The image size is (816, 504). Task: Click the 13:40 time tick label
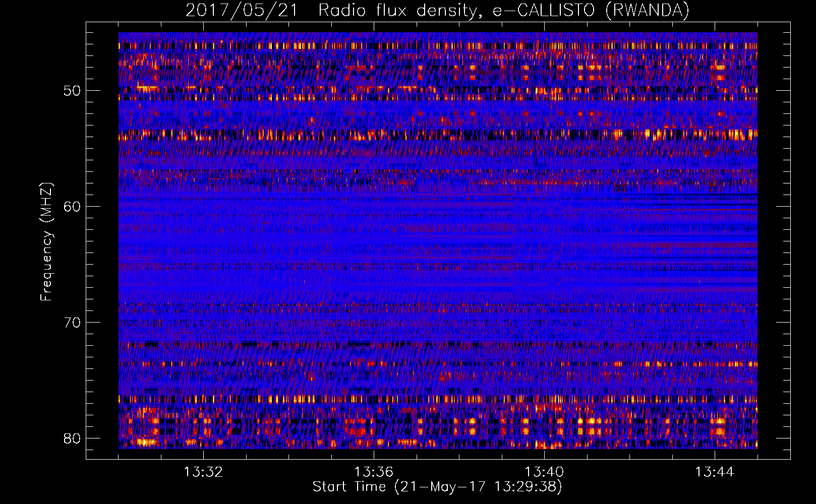(544, 472)
